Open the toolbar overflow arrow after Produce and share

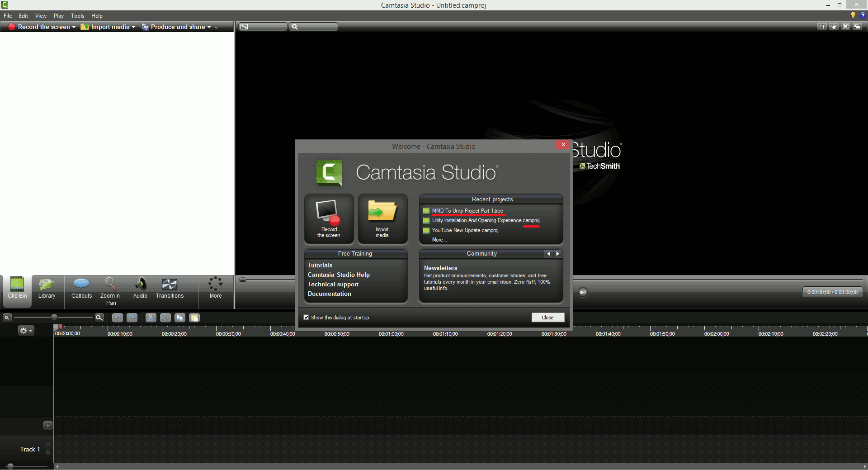point(217,27)
